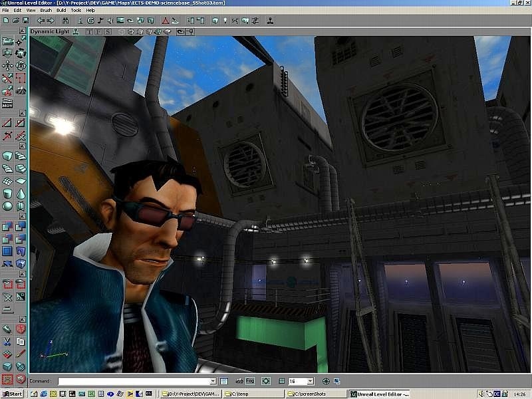The height and width of the screenshot is (399, 532).
Task: Build a Cube brush
Action: pos(7,156)
